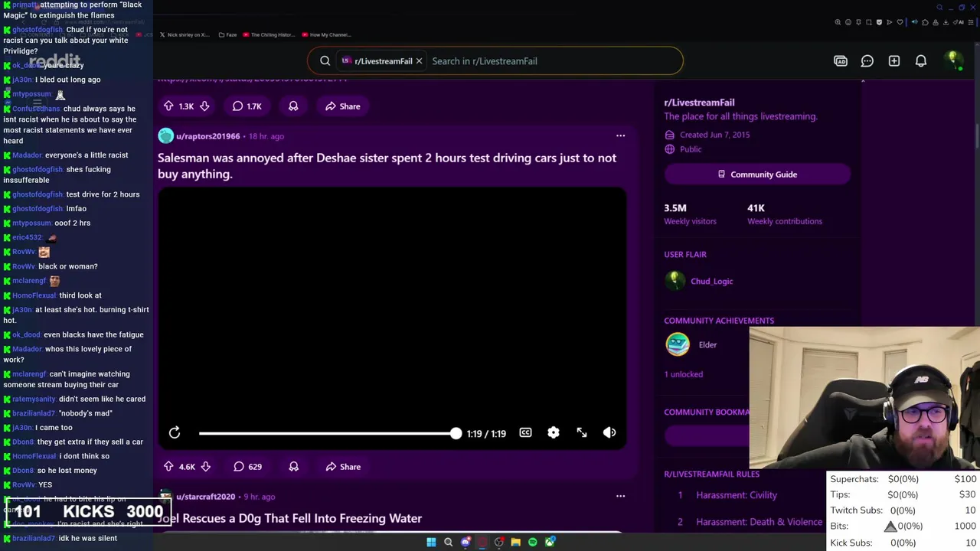Open r/LivestreamFail community title
The width and height of the screenshot is (980, 551).
tap(699, 103)
